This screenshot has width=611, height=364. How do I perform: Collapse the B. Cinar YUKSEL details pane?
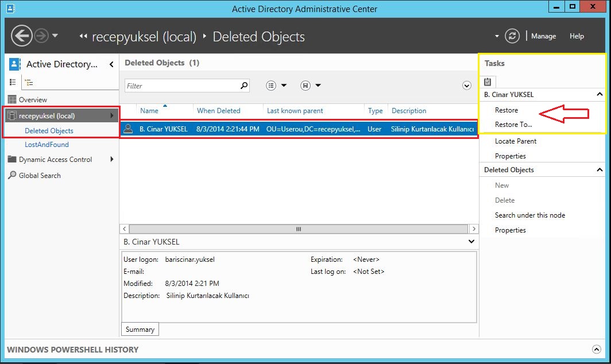coord(471,242)
